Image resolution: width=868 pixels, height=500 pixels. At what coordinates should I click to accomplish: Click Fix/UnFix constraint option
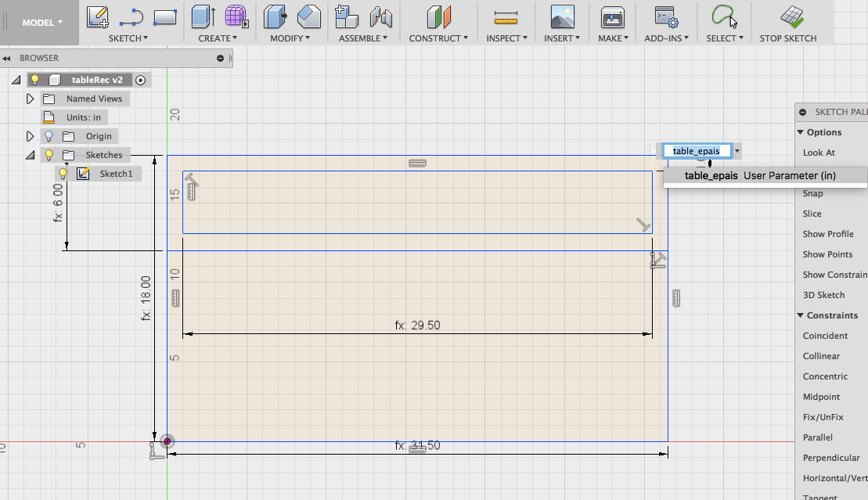click(823, 418)
